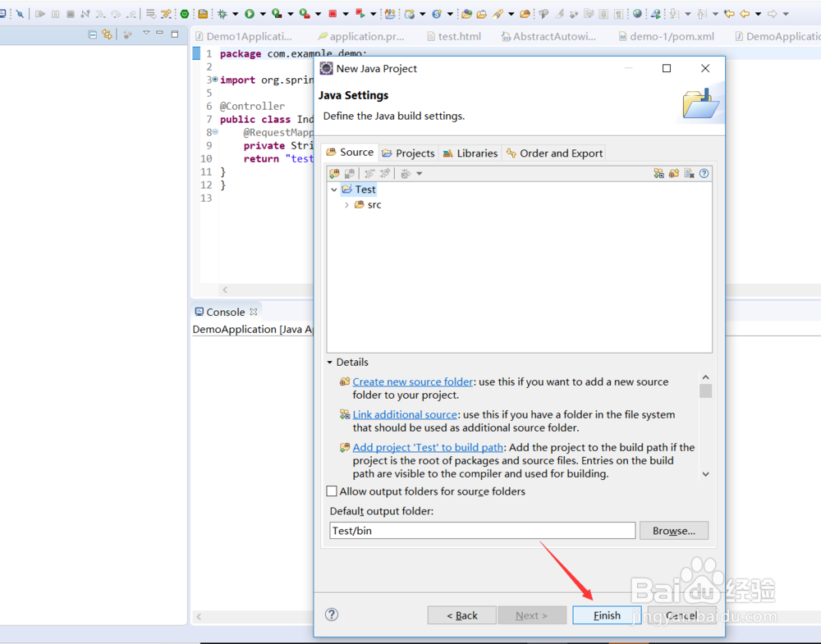
Task: Click the Finish button
Action: tap(607, 615)
